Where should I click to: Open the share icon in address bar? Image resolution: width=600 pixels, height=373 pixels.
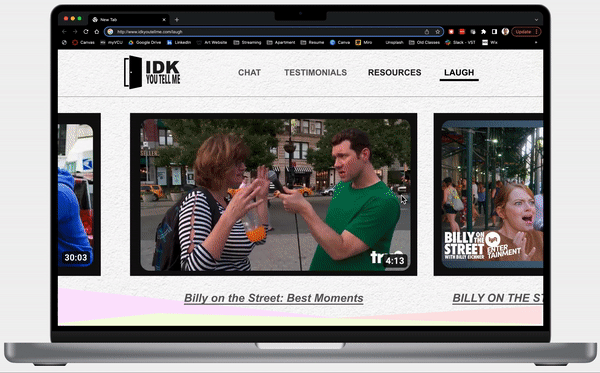pyautogui.click(x=427, y=32)
